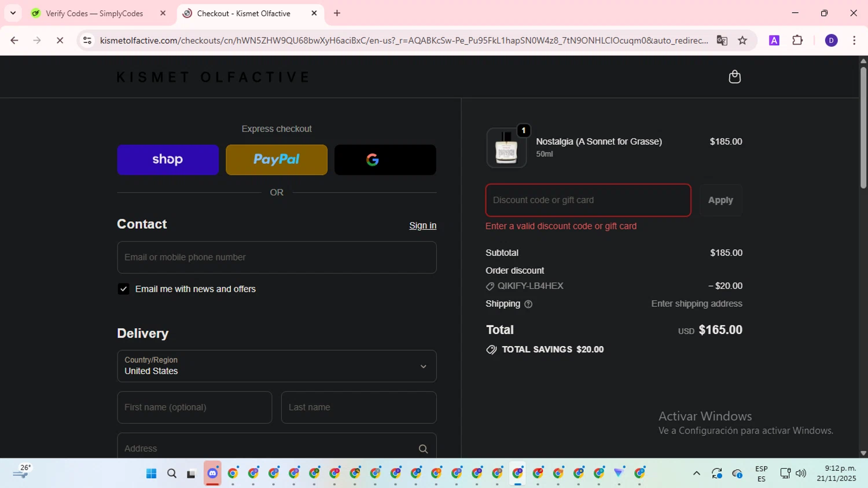This screenshot has height=488, width=868.
Task: Uncheck Email me with news and offers
Action: tap(123, 289)
